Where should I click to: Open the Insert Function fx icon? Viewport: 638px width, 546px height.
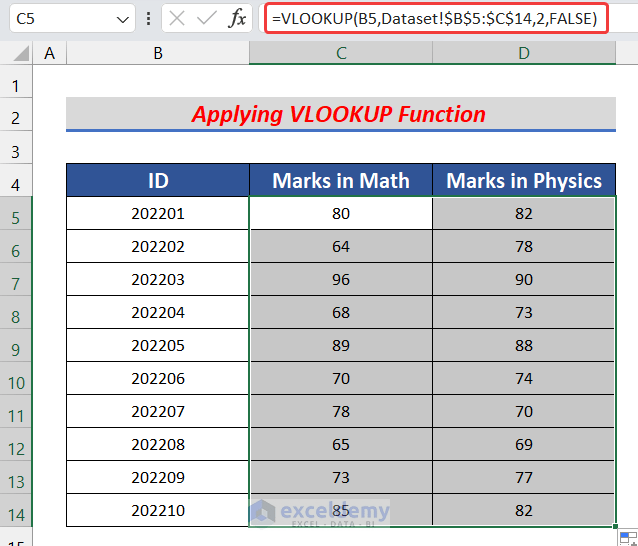(x=237, y=18)
